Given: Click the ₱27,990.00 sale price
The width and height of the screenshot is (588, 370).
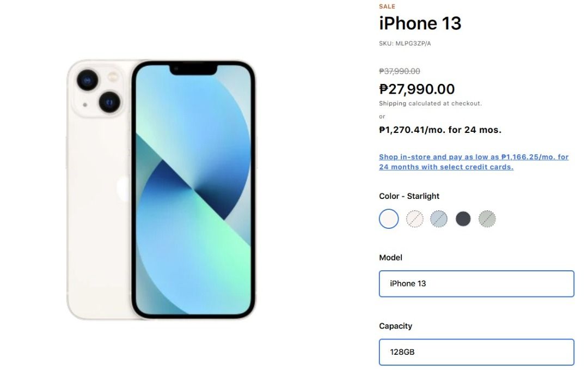Looking at the screenshot, I should 416,89.
